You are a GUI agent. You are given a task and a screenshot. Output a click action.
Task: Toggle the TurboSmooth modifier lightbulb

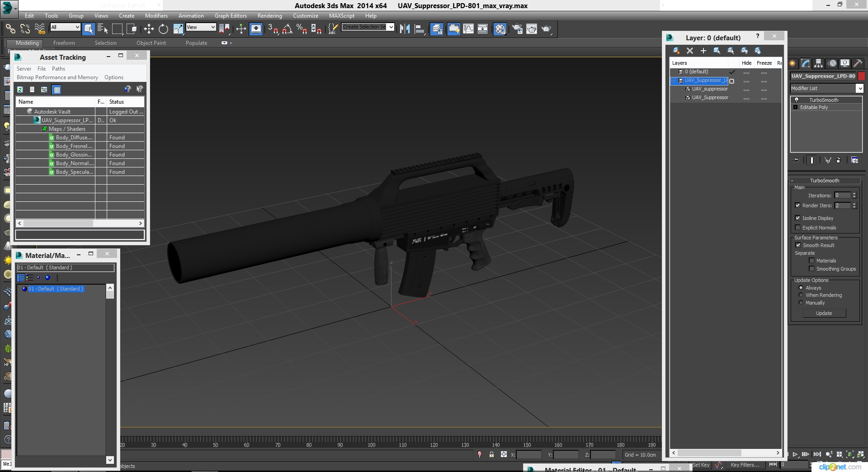point(797,100)
